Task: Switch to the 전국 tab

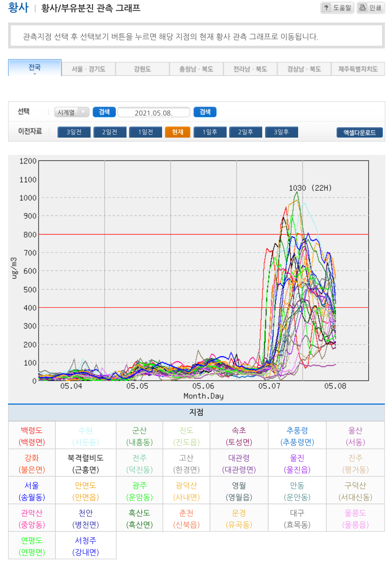Action: (x=34, y=68)
